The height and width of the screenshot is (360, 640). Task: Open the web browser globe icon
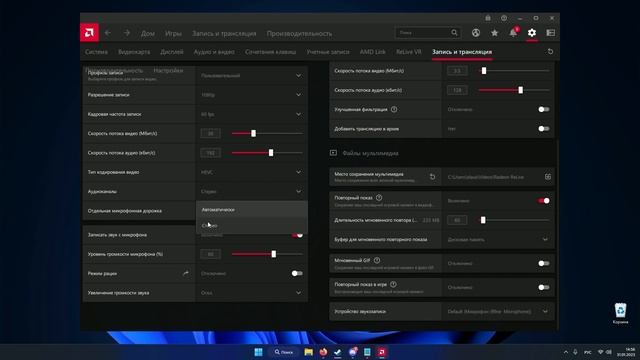476,33
